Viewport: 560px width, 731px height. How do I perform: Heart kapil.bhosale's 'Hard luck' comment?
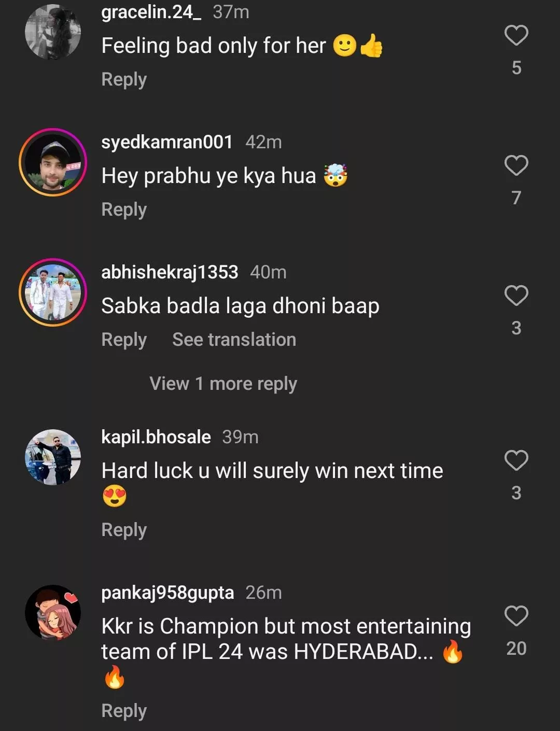(x=516, y=461)
